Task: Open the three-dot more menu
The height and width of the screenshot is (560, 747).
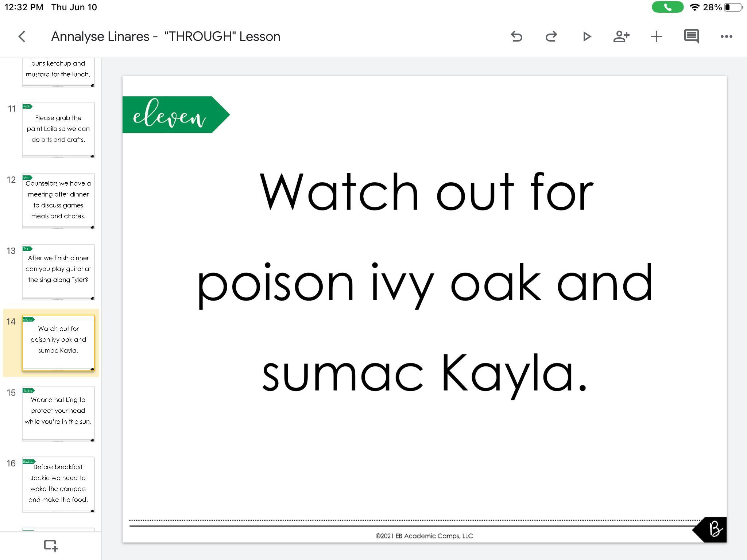Action: click(x=726, y=36)
